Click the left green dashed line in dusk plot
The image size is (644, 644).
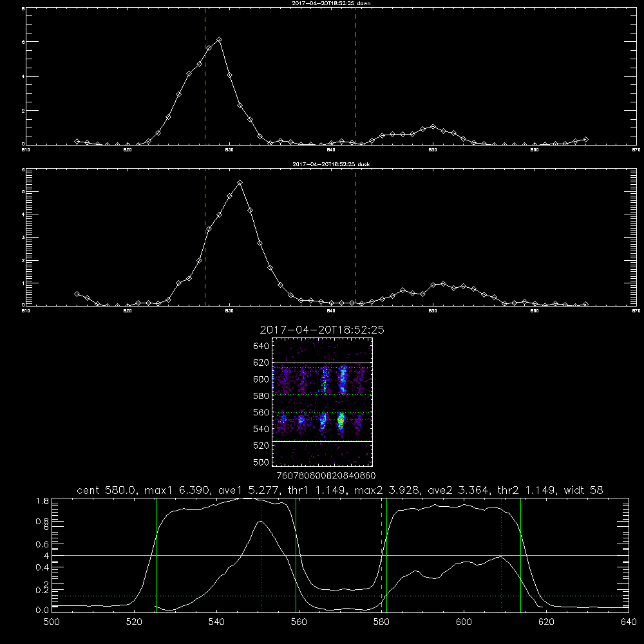coord(205,238)
